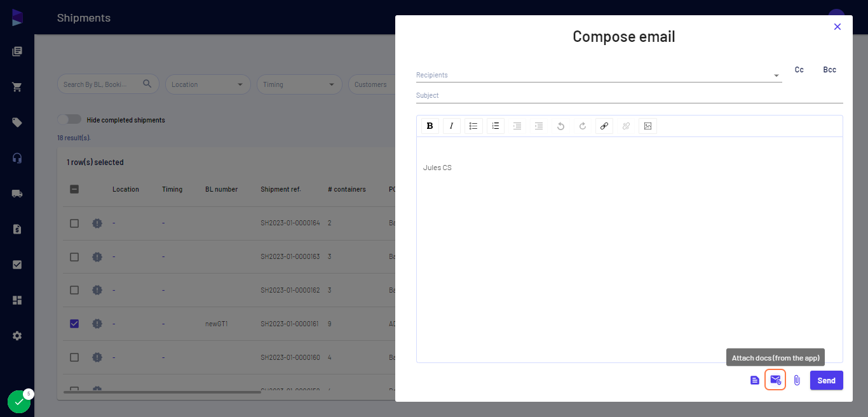Screen dimensions: 868x417
Task: Sort by the # containers column header
Action: pyautogui.click(x=347, y=189)
